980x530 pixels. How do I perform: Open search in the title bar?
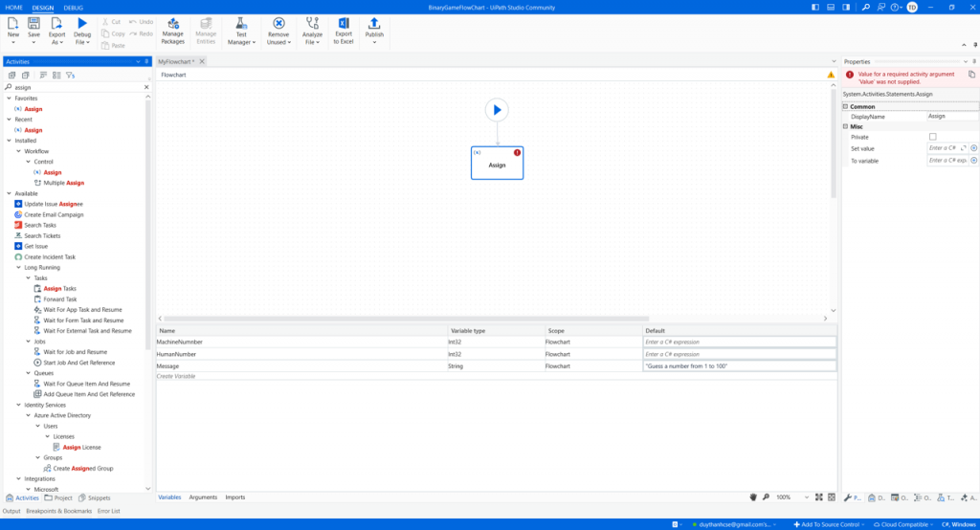click(865, 8)
